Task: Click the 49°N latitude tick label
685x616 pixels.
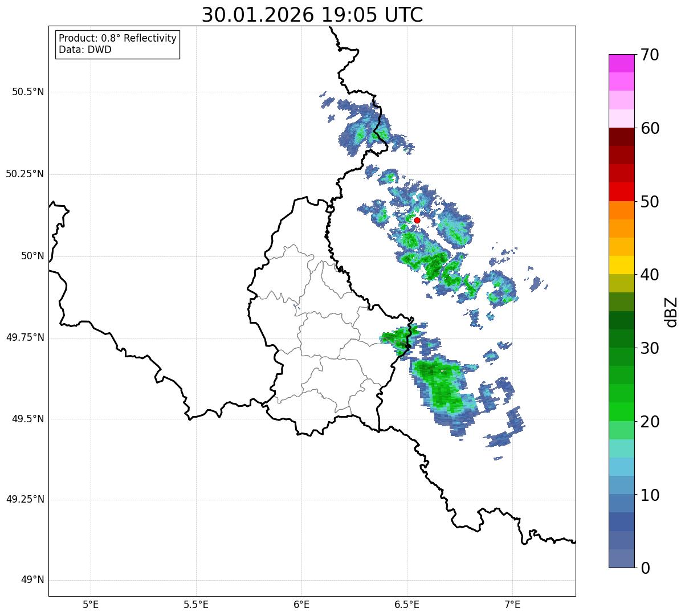Action: coord(32,580)
